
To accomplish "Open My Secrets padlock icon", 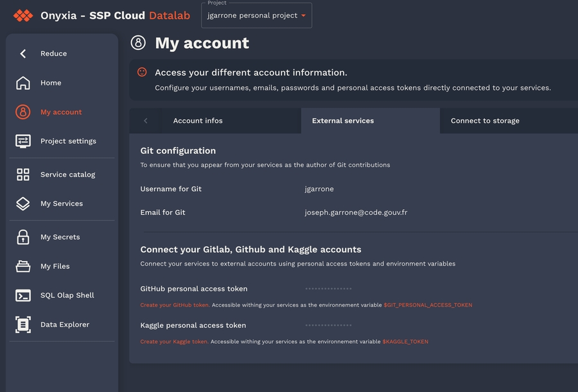I will [23, 237].
